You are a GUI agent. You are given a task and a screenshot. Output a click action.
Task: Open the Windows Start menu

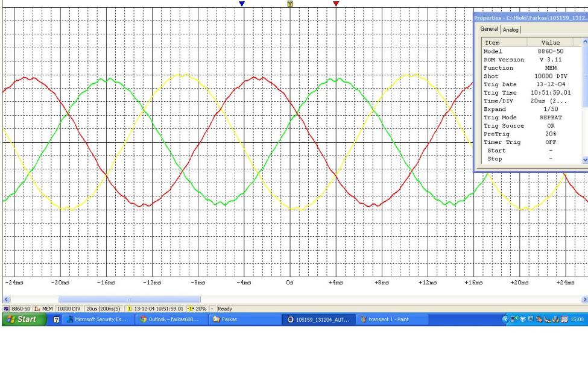click(x=24, y=319)
